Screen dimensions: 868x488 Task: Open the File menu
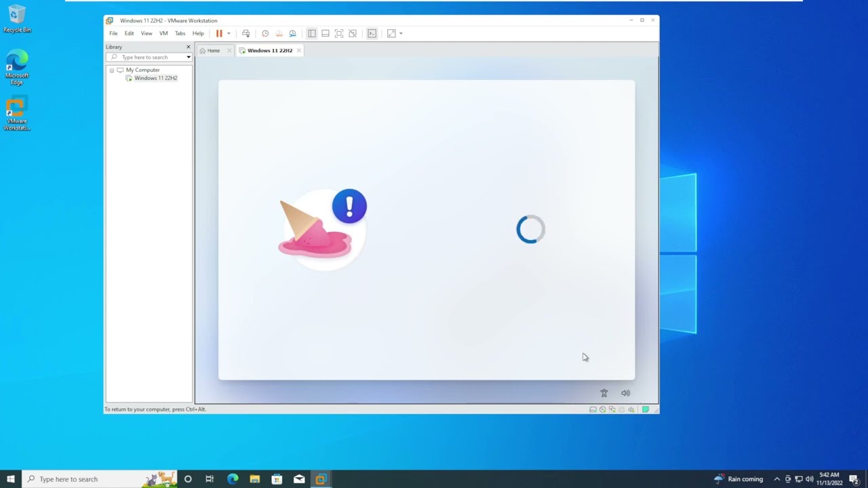click(x=113, y=33)
